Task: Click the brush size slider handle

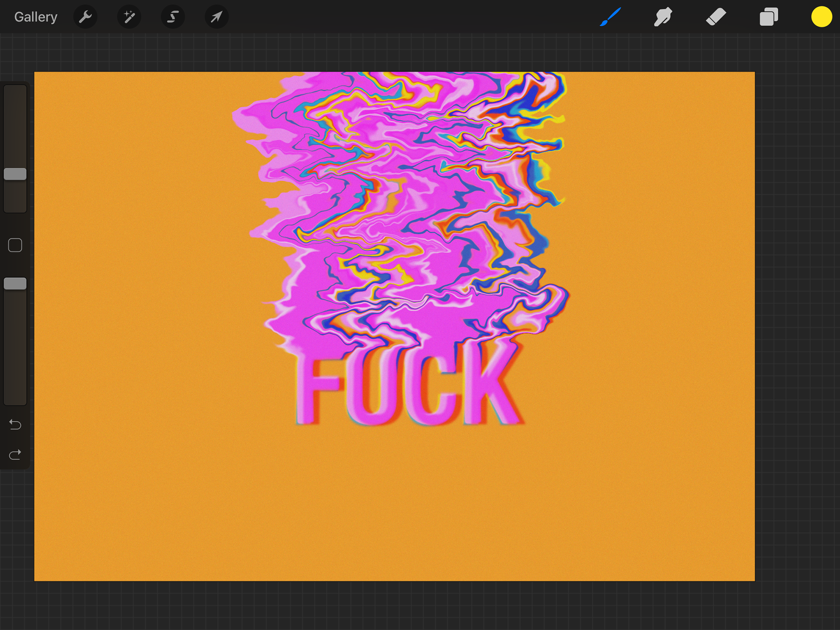Action: click(x=15, y=174)
